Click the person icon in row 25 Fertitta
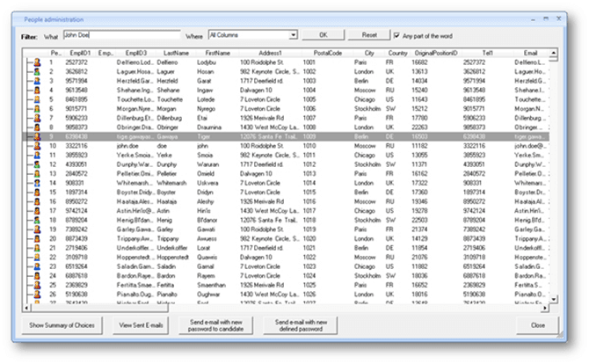The width and height of the screenshot is (589, 364). click(37, 285)
